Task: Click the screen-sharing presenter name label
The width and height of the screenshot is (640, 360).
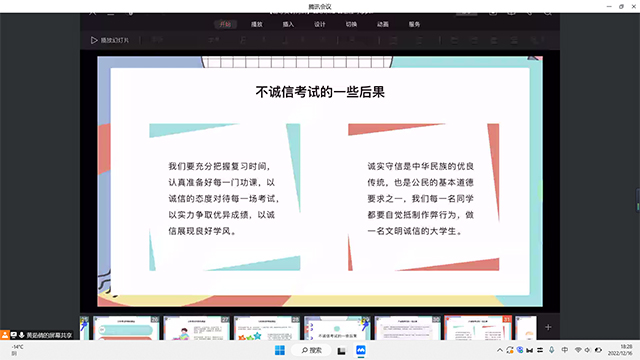Action: click(x=49, y=335)
